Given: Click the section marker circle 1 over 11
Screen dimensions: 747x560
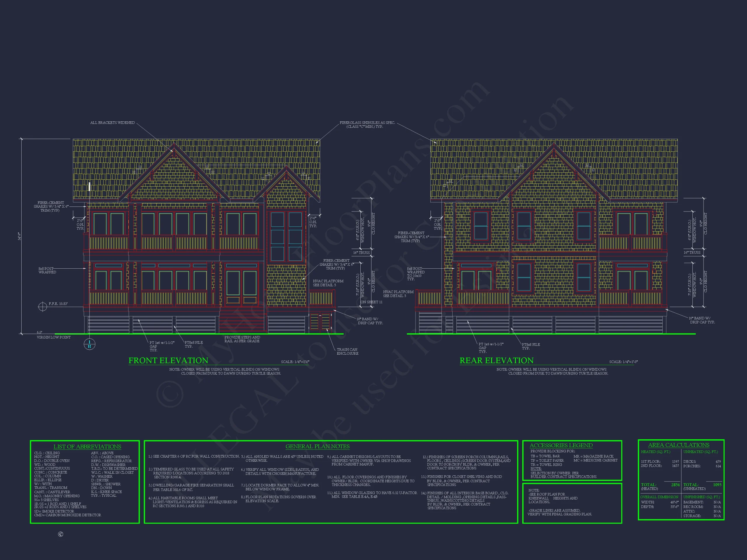Looking at the screenshot, I should click(x=90, y=344).
